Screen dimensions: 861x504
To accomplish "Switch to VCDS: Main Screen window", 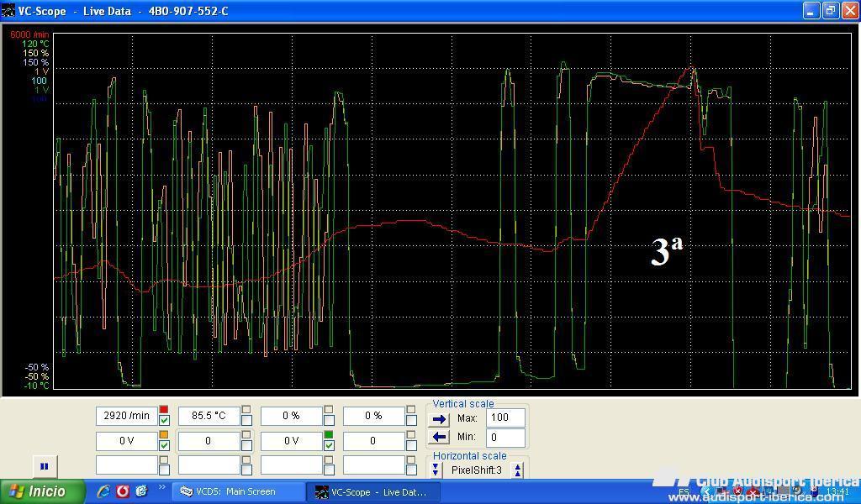I will [x=236, y=492].
